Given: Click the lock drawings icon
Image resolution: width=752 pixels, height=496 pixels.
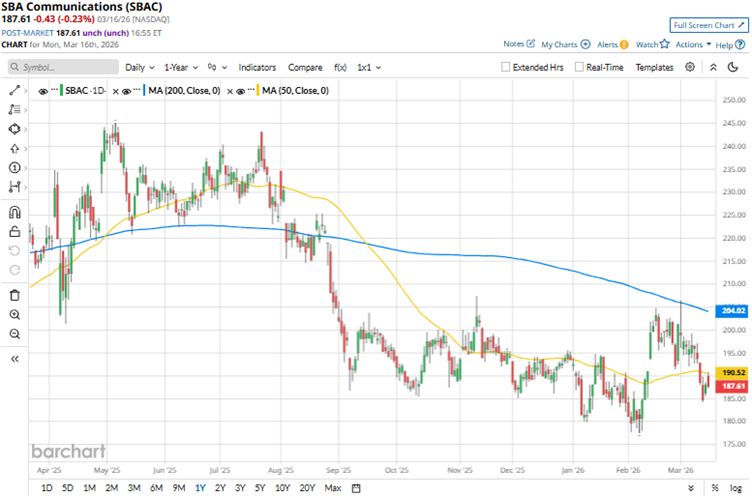Looking at the screenshot, I should (14, 232).
